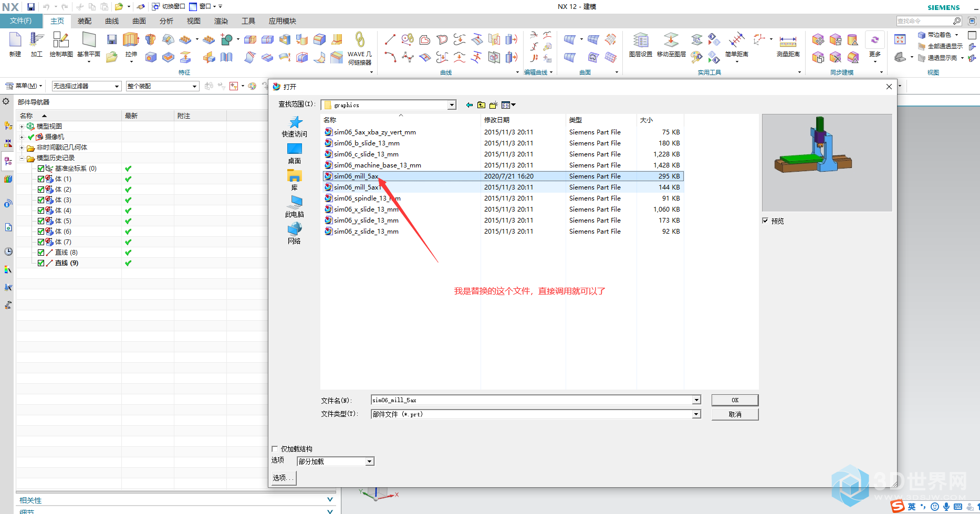The height and width of the screenshot is (514, 980).
Task: Toggle checkbox for 直线 (8)
Action: [41, 253]
